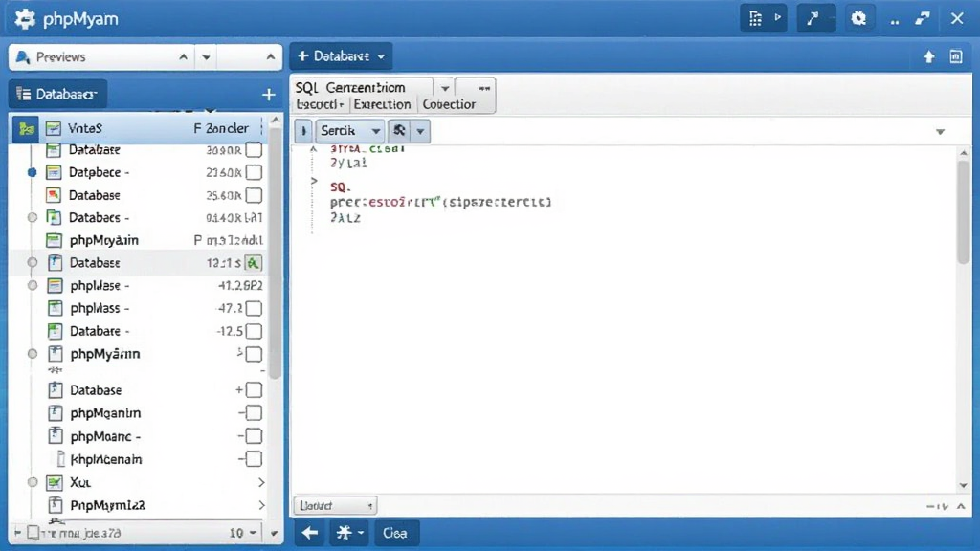Click the icon of the phpMyamn row
Screen dimensions: 980x551
click(x=55, y=354)
